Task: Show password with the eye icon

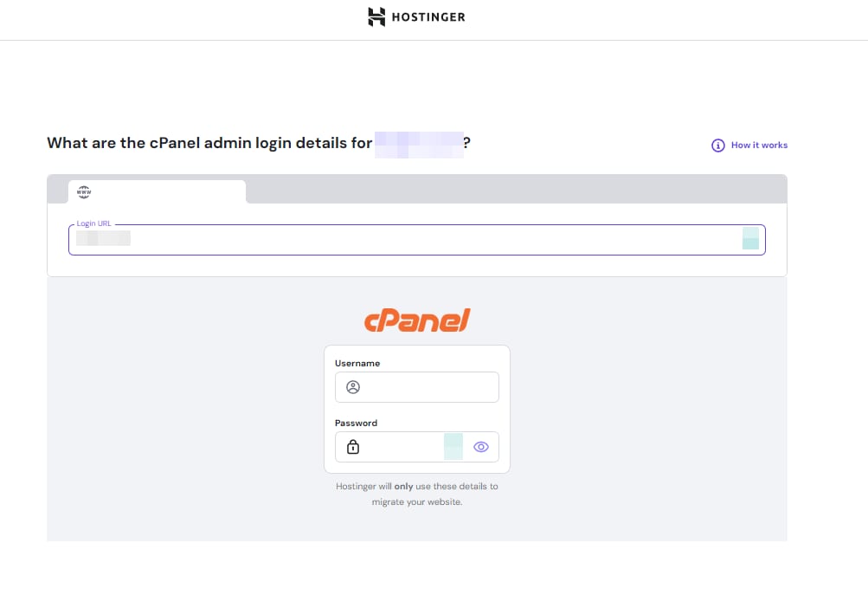Action: coord(481,447)
